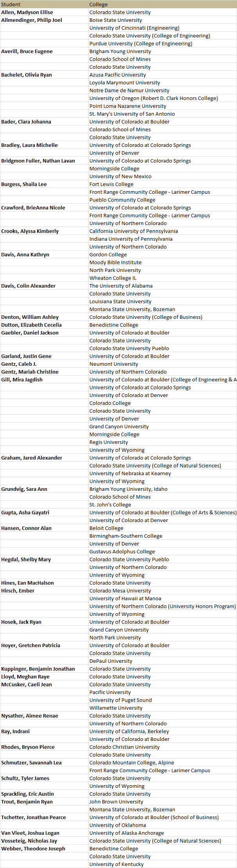This screenshot has height=868, width=237.
Task: Click the Louisiana State University cell
Action: [x=120, y=301]
